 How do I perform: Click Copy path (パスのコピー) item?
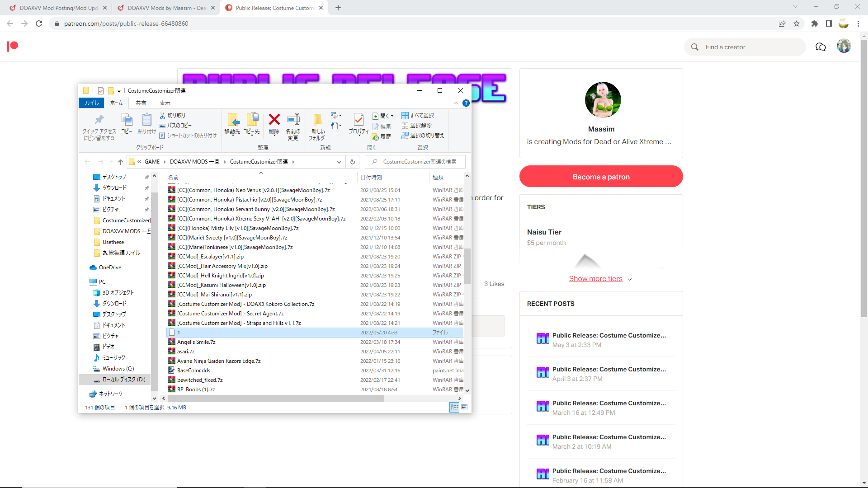point(175,126)
